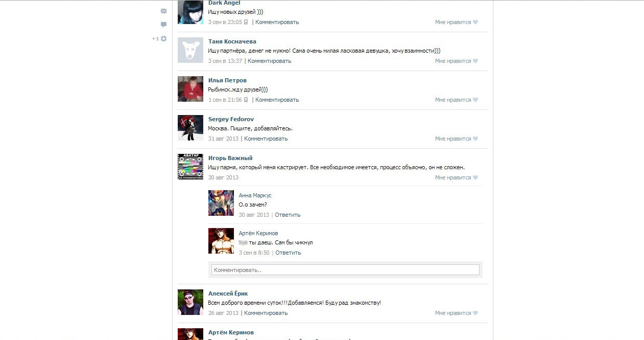Viewport: 644px width, 340px height.
Task: Open Игорь Важный's avatar picture
Action: pyautogui.click(x=190, y=167)
